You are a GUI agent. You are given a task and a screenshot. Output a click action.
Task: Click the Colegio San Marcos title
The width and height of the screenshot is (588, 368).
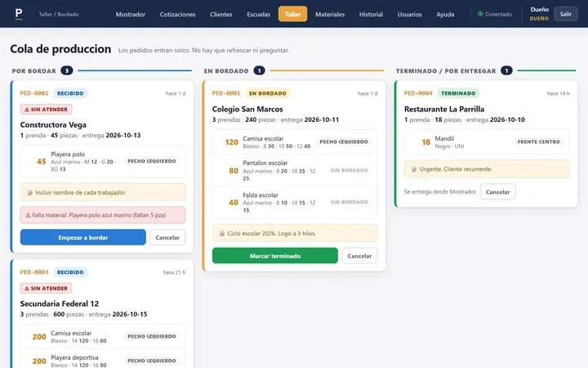point(247,110)
